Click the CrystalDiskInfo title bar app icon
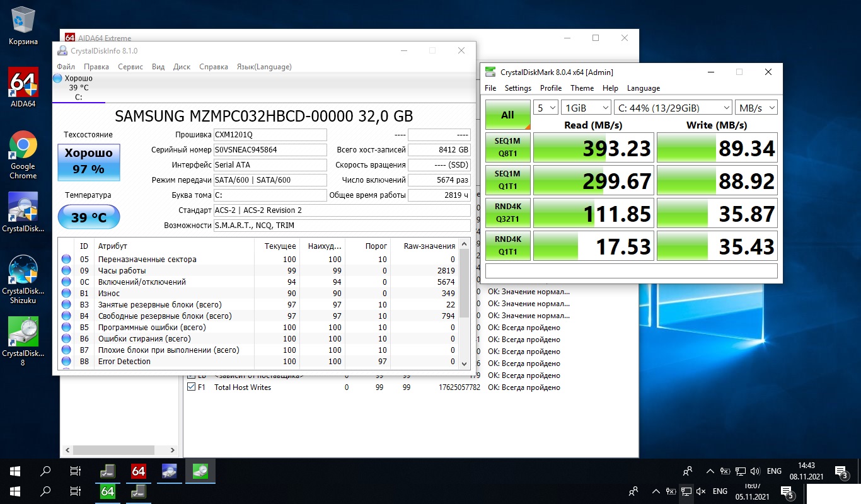Screen dimensions: 861x504 point(62,51)
